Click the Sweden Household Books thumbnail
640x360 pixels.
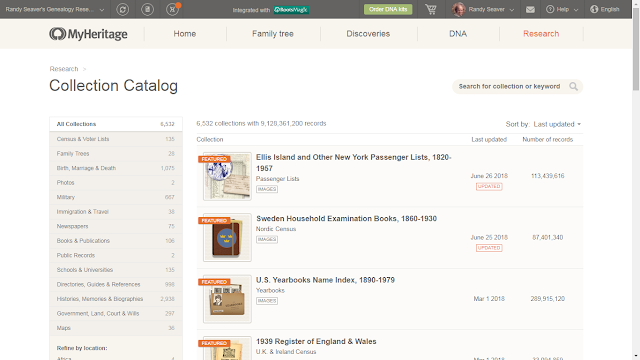[x=227, y=238]
